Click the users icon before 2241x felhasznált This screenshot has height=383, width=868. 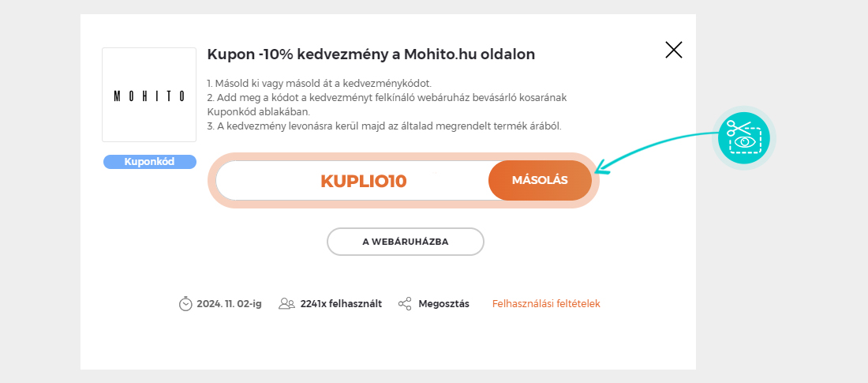tap(286, 304)
